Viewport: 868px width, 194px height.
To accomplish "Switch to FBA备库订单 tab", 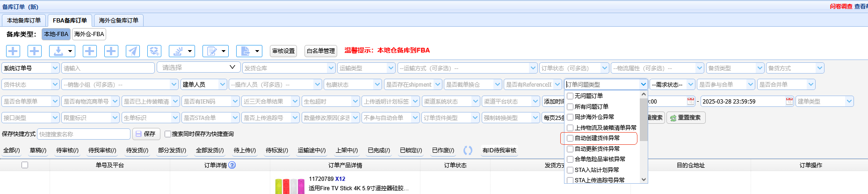I will 70,20.
